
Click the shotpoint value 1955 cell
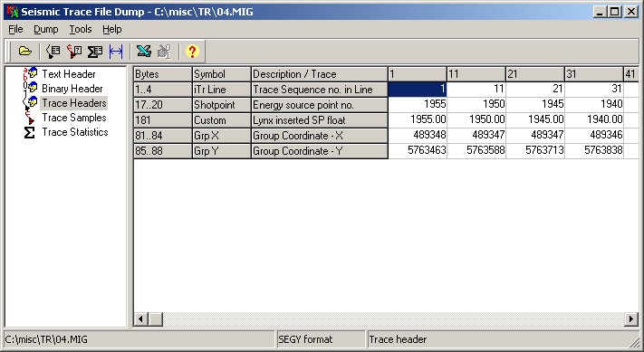pyautogui.click(x=418, y=105)
